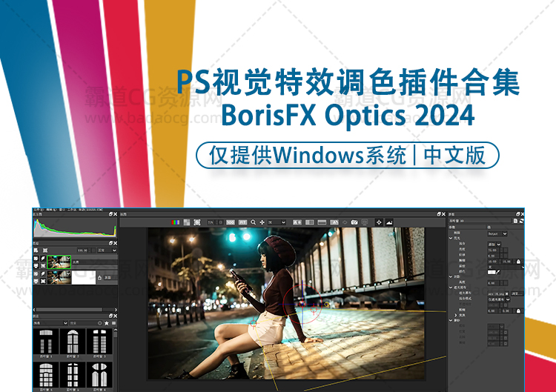Select window gobo preset thumbnail number 1
This screenshot has height=392, width=556.
46,342
